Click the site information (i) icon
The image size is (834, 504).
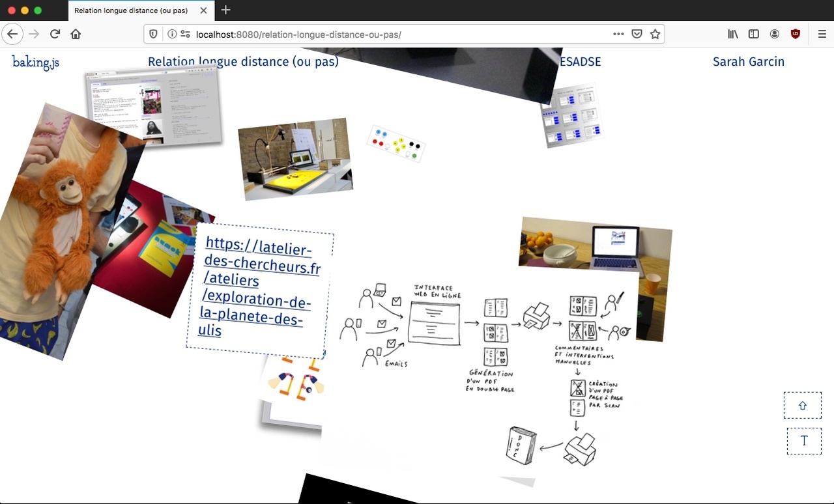(173, 34)
